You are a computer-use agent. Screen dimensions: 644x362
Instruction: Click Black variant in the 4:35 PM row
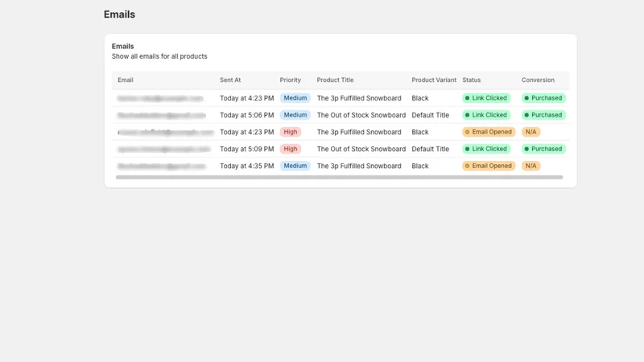click(x=419, y=166)
